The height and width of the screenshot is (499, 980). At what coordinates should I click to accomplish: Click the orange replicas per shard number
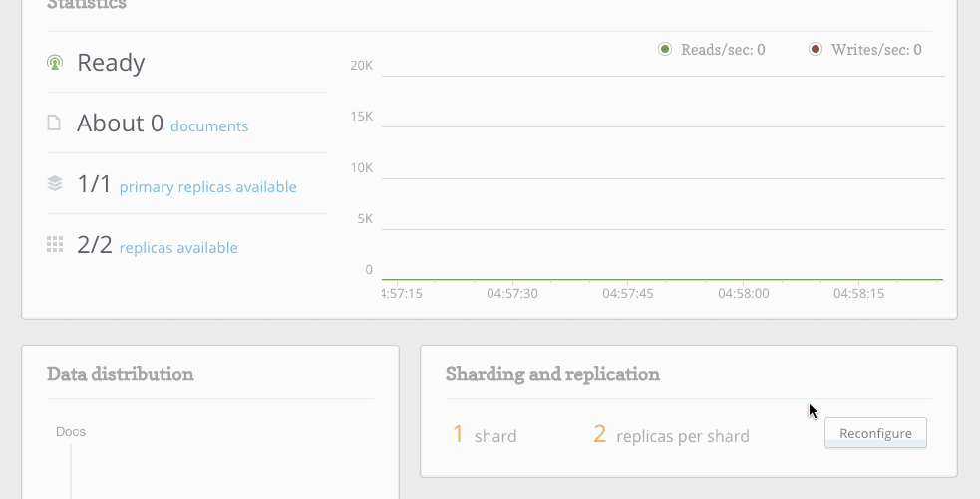pos(599,434)
